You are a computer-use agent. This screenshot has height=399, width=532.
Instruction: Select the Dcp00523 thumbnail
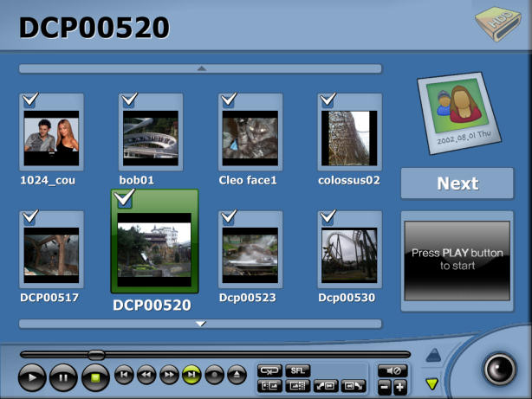(x=250, y=255)
